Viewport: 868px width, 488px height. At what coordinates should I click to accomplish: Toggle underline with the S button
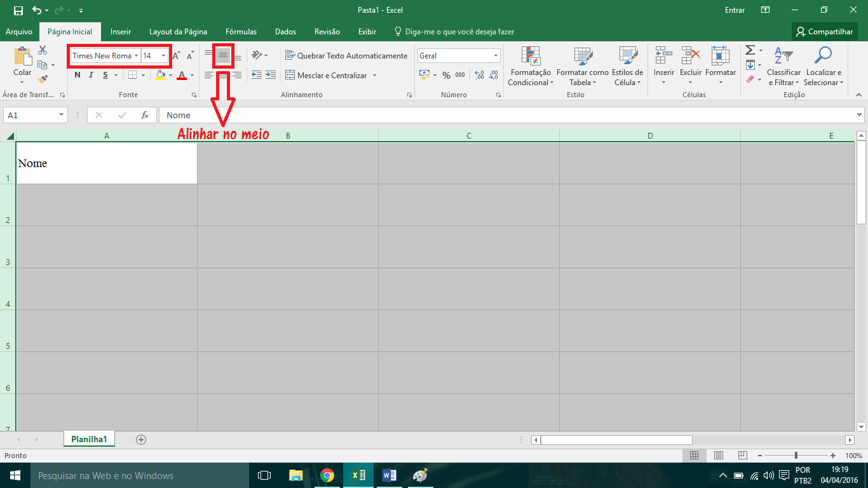click(104, 75)
